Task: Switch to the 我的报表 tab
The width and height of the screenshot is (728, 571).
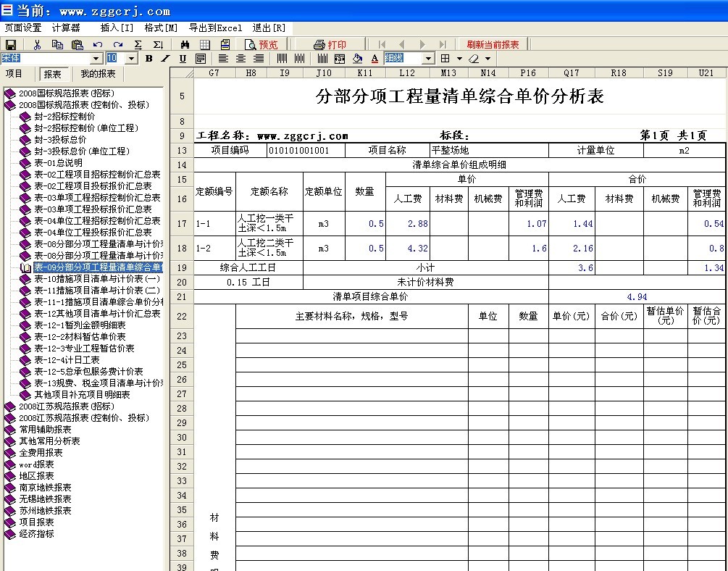Action: (98, 74)
